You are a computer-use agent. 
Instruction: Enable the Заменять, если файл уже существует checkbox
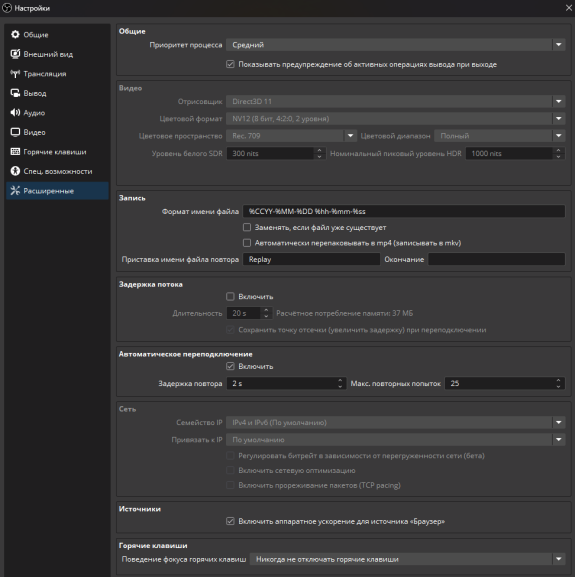point(247,227)
